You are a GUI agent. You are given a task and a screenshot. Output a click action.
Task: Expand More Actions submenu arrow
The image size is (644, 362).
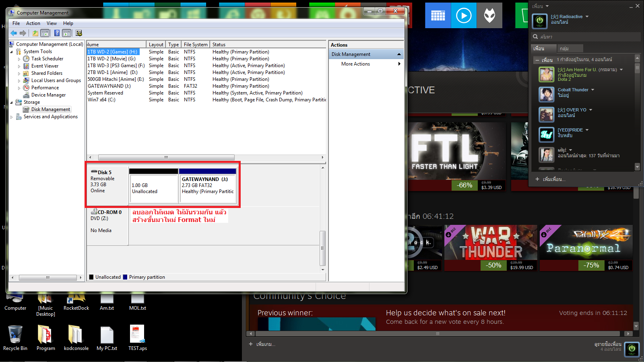[399, 64]
